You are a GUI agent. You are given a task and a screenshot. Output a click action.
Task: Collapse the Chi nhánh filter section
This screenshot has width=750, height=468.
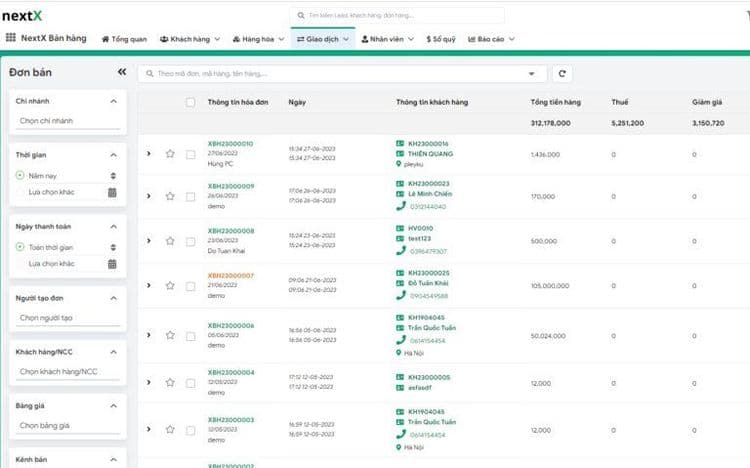tap(113, 101)
